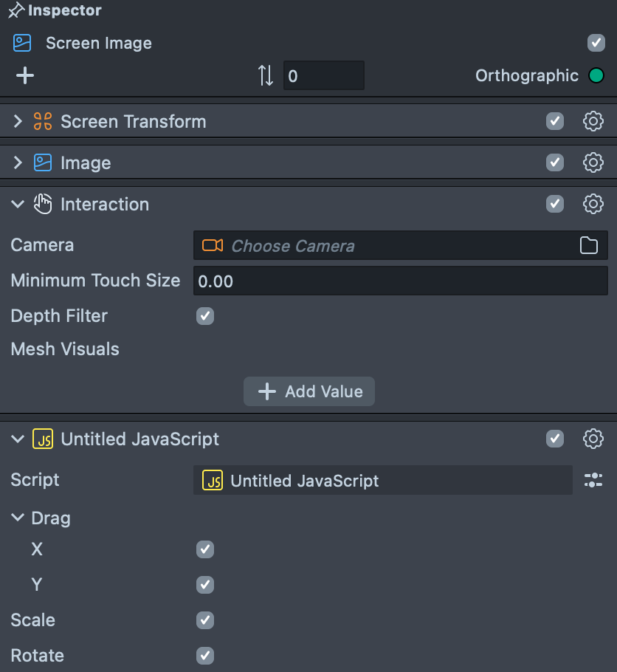Toggle the Depth Filter checkbox

pos(205,316)
